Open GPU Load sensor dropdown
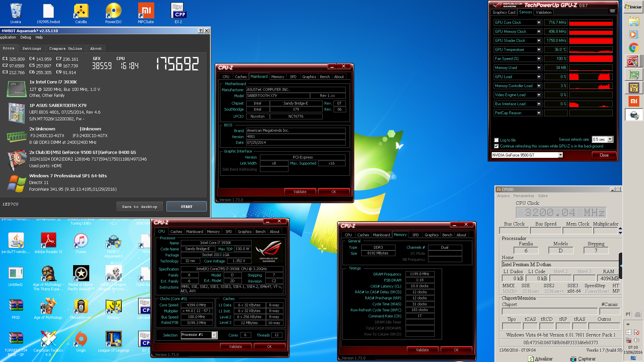This screenshot has width=644, height=362. coord(539,77)
